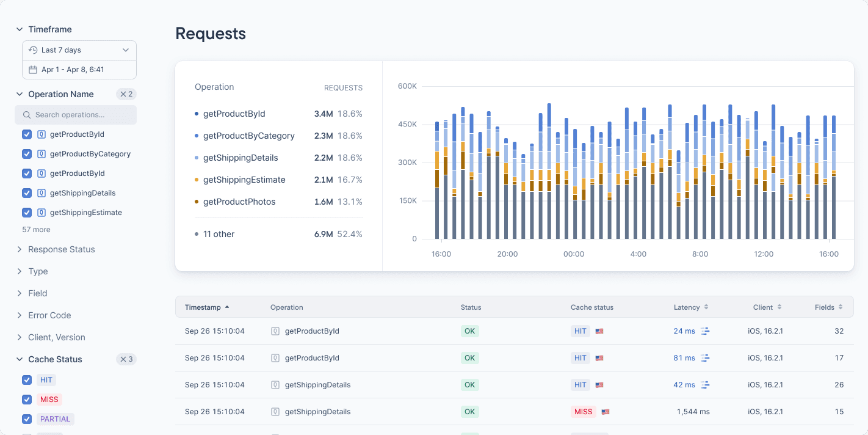Clear the 2 Operation Name filters badge

(126, 94)
